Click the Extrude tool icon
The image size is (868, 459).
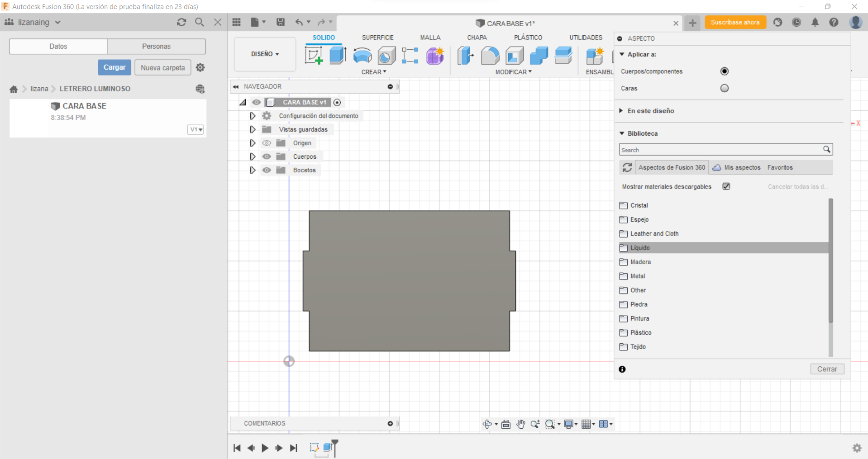point(338,56)
